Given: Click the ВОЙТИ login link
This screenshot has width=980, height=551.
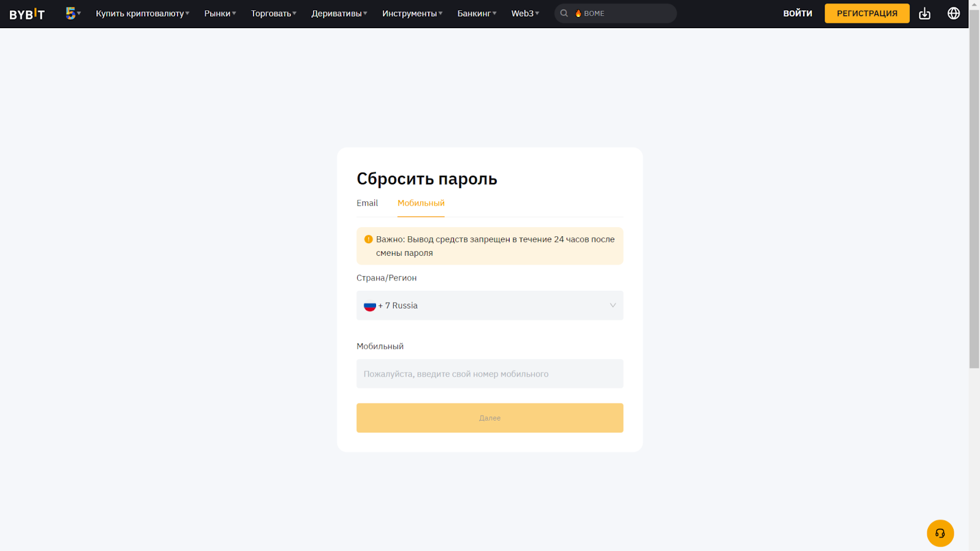Looking at the screenshot, I should (797, 13).
